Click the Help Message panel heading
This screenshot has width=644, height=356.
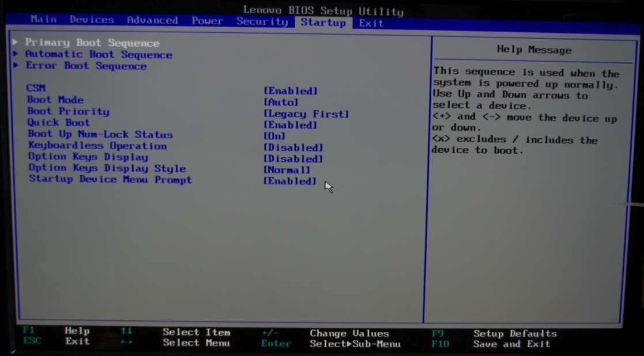point(534,50)
